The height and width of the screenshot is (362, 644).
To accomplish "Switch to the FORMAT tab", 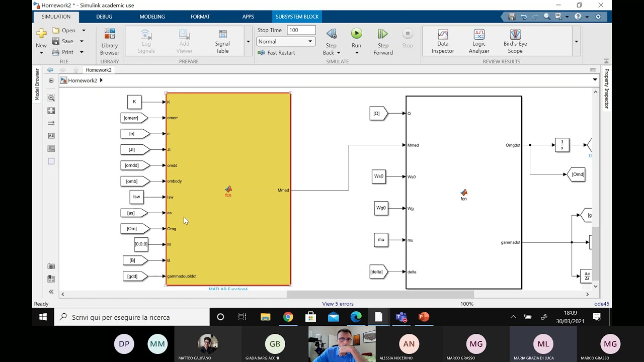I will coord(200,17).
